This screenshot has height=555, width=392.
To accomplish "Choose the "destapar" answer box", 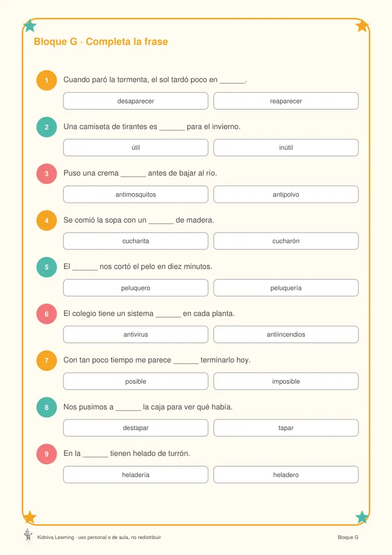I will tap(136, 428).
